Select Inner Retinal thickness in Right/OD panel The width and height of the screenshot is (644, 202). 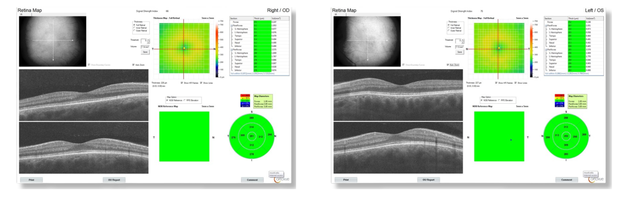click(134, 28)
